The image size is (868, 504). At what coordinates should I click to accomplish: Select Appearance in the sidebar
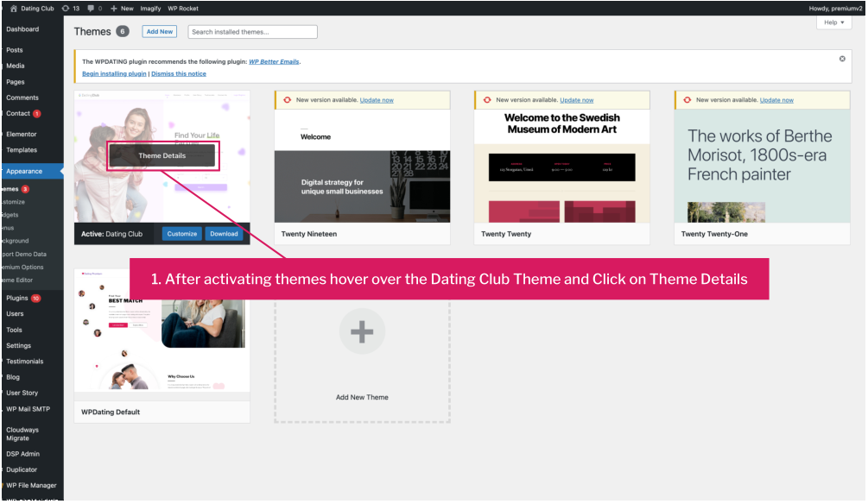pos(32,172)
